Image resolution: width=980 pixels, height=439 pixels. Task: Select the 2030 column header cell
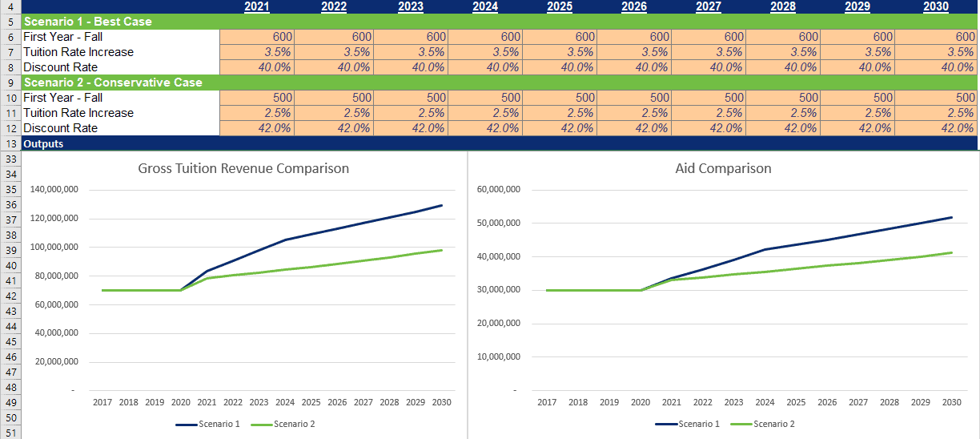(937, 6)
